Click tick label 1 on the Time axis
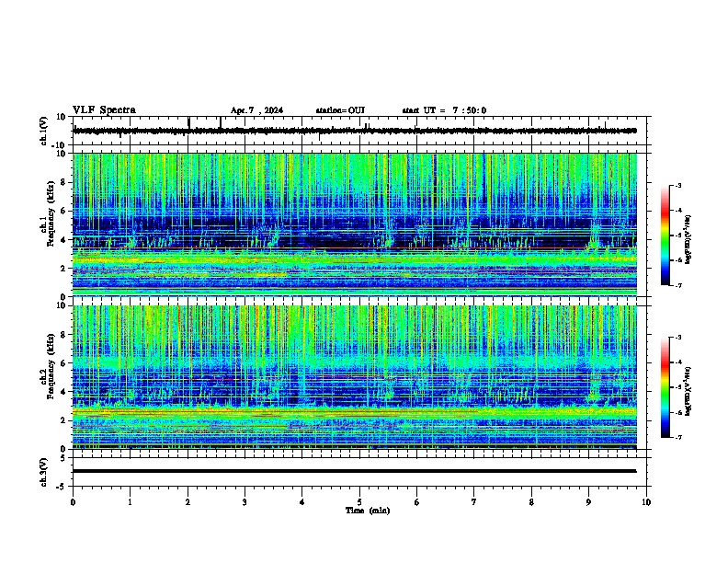Screen dimensions: 728x563 130,502
